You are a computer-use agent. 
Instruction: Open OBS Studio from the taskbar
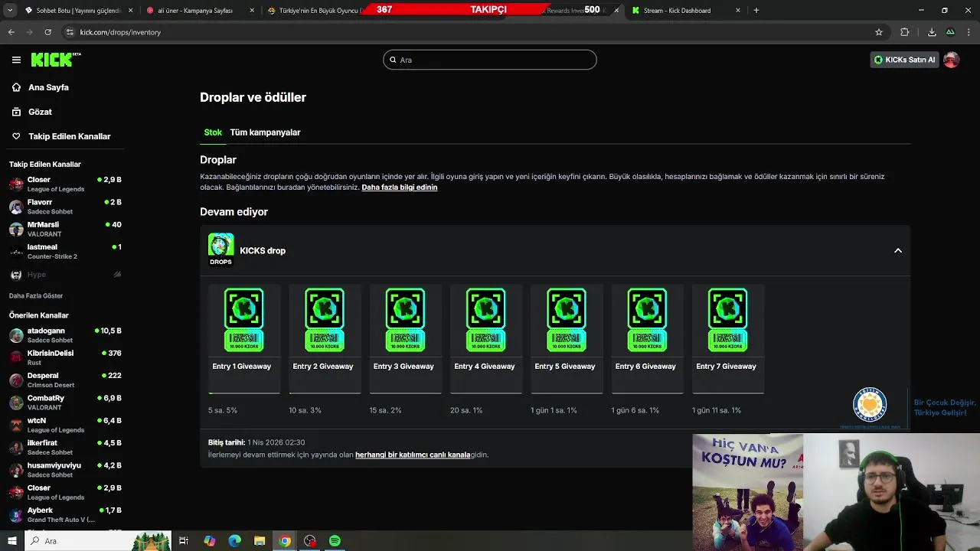[309, 541]
